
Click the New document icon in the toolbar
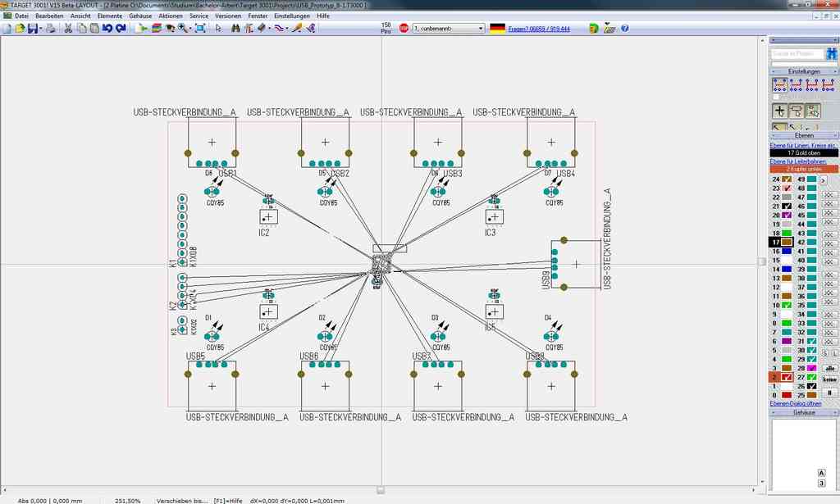tap(7, 29)
